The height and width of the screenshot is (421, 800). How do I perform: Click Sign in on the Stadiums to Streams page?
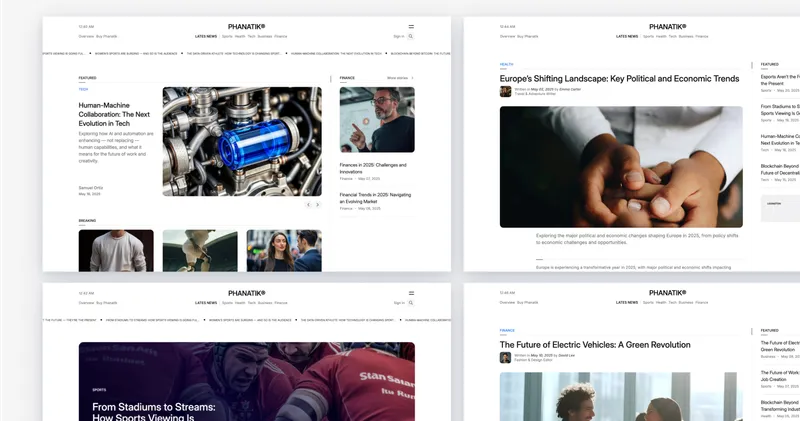[398, 302]
